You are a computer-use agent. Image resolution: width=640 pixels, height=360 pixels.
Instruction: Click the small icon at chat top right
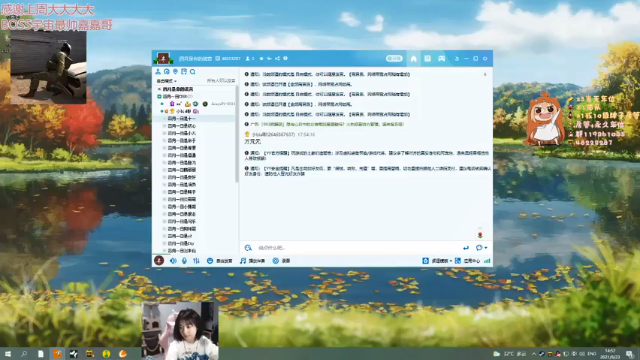tap(485, 74)
